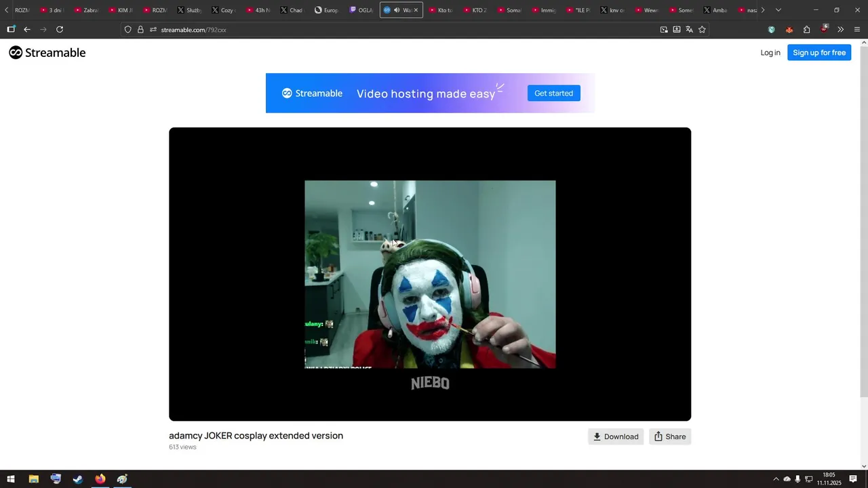Open the Streamable home logo
Viewport: 868px width, 488px height.
pyautogui.click(x=47, y=53)
